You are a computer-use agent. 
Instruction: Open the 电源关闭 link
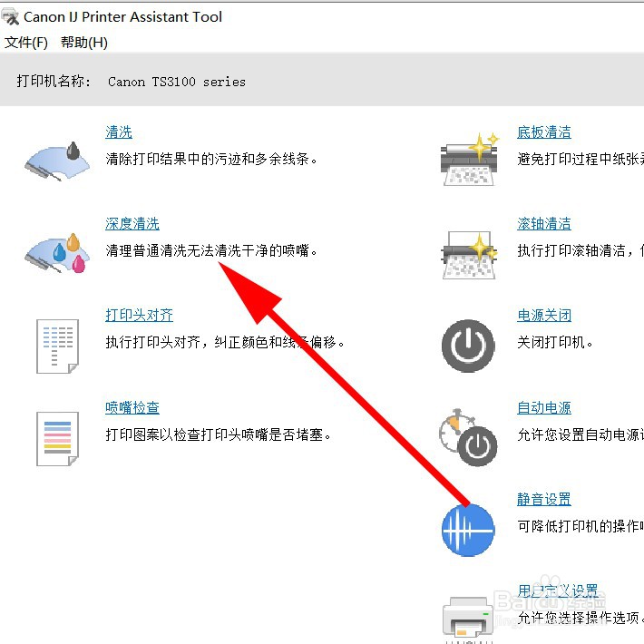coord(544,316)
